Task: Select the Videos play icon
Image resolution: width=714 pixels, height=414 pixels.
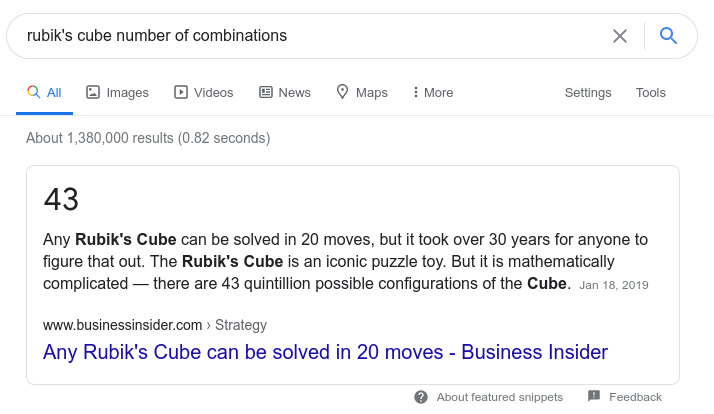Action: point(180,92)
